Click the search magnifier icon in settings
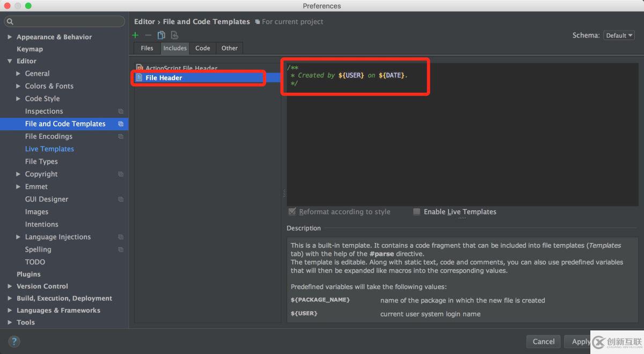The image size is (644, 354). pos(10,21)
